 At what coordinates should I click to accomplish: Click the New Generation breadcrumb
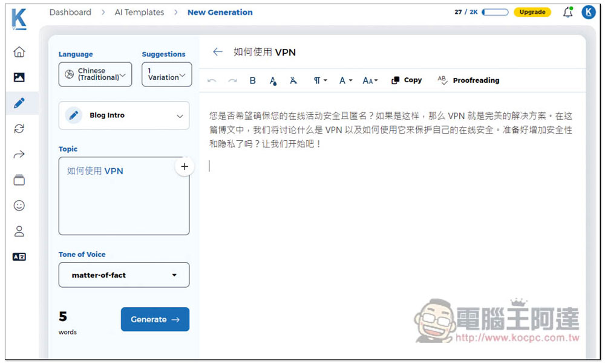[x=220, y=12]
